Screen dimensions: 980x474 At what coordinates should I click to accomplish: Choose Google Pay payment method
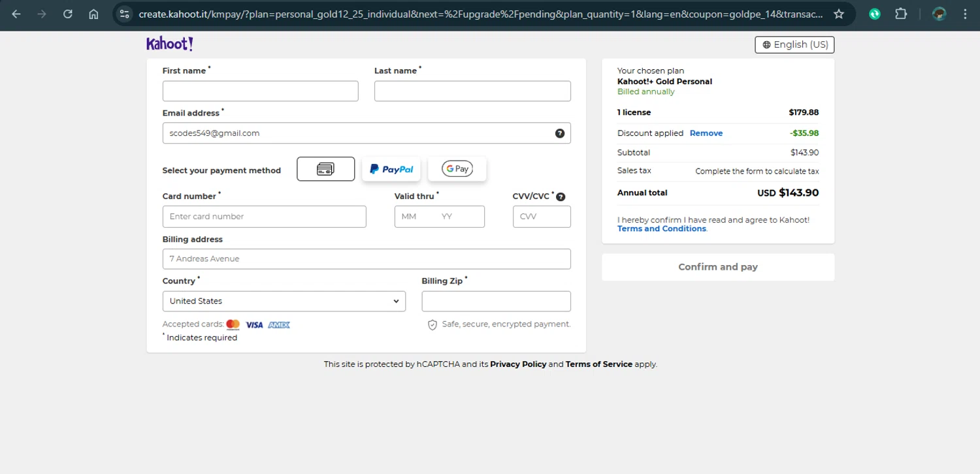[457, 169]
